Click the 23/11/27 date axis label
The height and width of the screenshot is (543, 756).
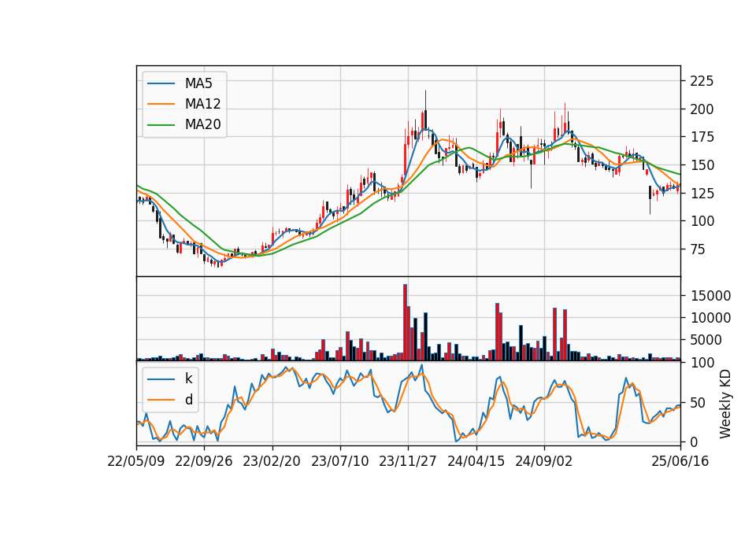[408, 461]
